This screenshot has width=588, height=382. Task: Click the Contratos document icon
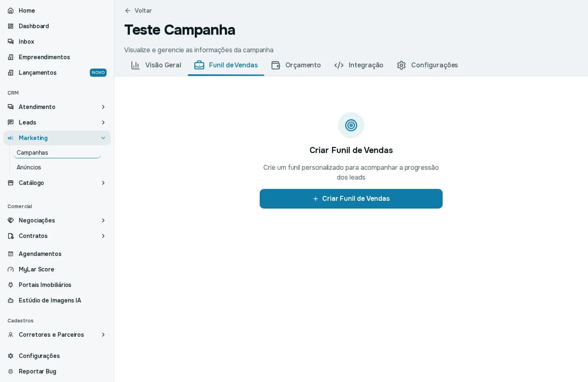pos(11,236)
